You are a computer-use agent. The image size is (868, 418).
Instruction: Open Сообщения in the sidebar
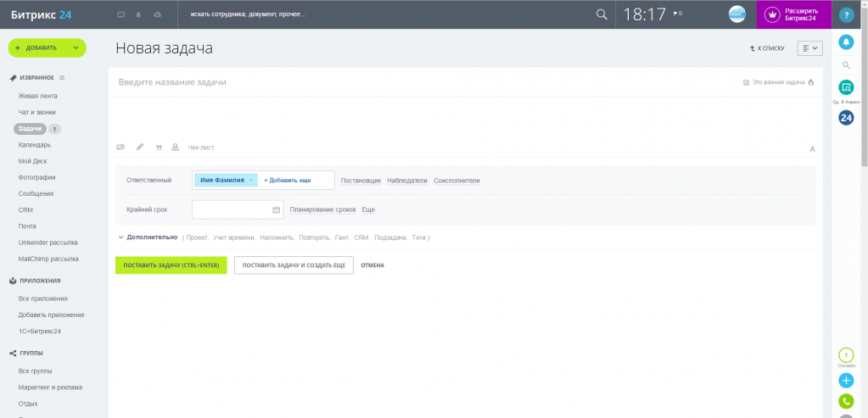[36, 194]
